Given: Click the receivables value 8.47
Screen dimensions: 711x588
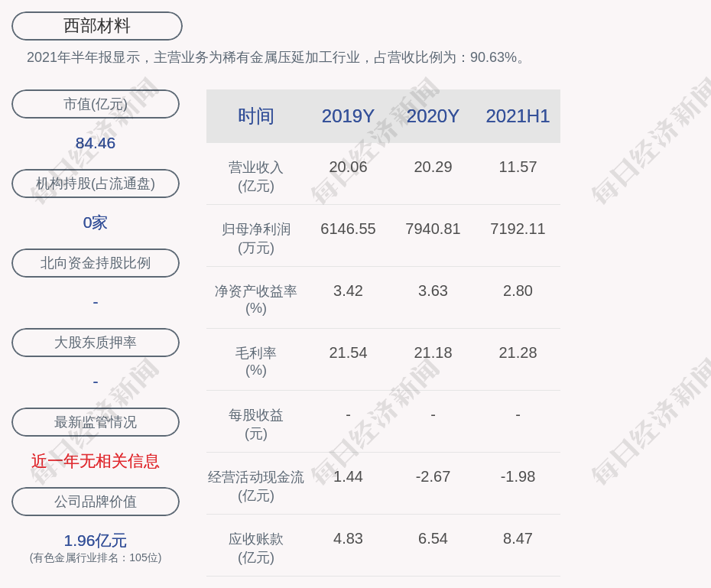Looking at the screenshot, I should [x=518, y=538].
